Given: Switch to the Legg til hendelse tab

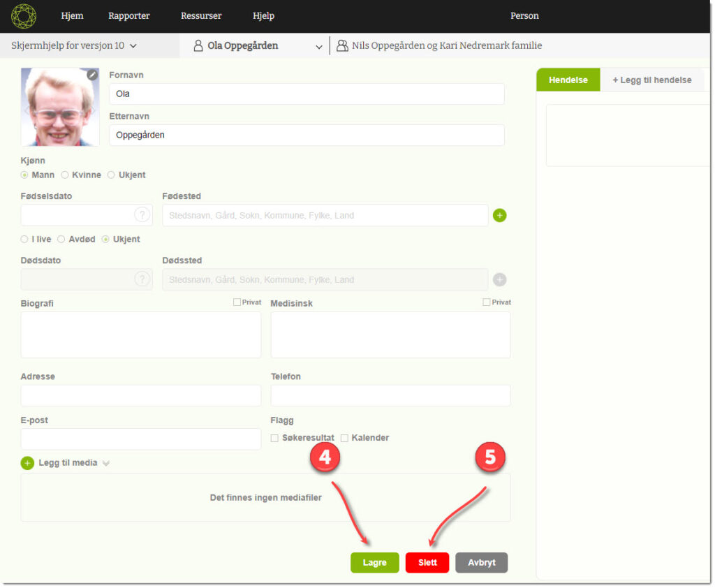Looking at the screenshot, I should coord(651,80).
